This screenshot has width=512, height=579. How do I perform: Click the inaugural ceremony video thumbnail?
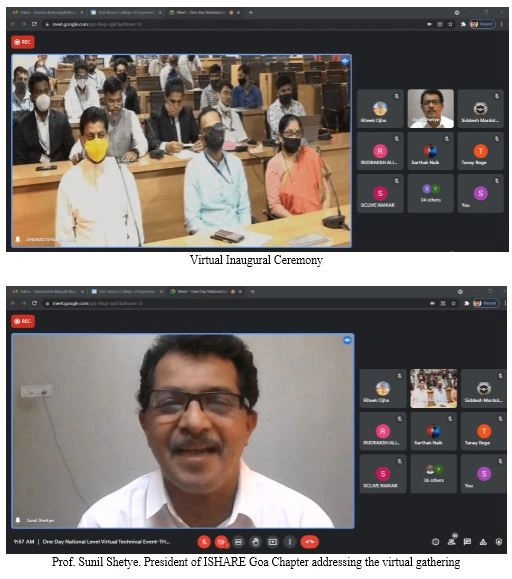pyautogui.click(x=434, y=388)
